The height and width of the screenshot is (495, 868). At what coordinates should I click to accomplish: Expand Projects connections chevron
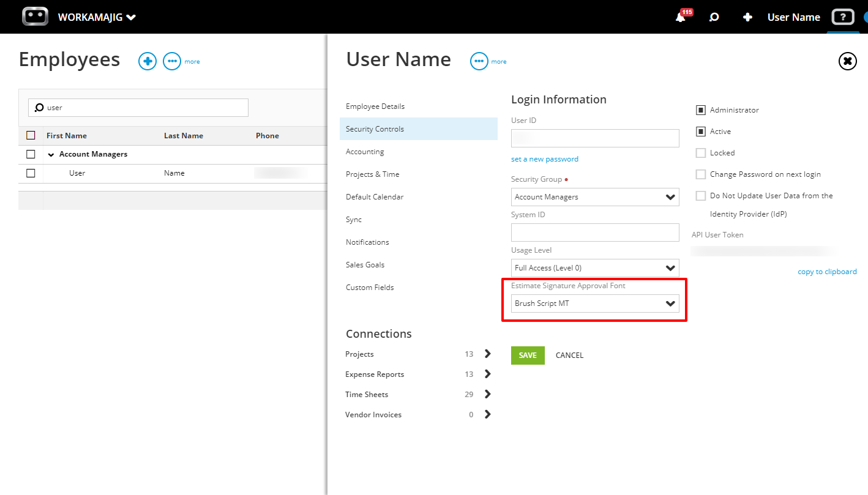[488, 354]
